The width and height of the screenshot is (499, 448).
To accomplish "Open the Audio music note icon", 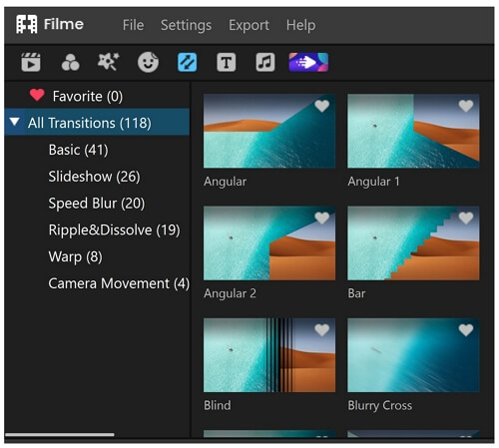I will click(x=265, y=62).
